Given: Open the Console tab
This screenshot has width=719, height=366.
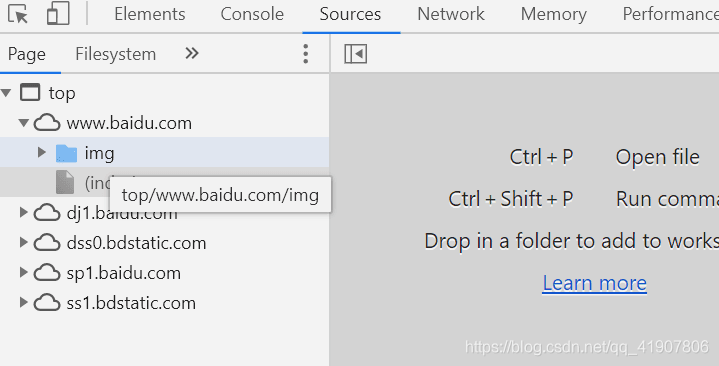Looking at the screenshot, I should point(252,14).
